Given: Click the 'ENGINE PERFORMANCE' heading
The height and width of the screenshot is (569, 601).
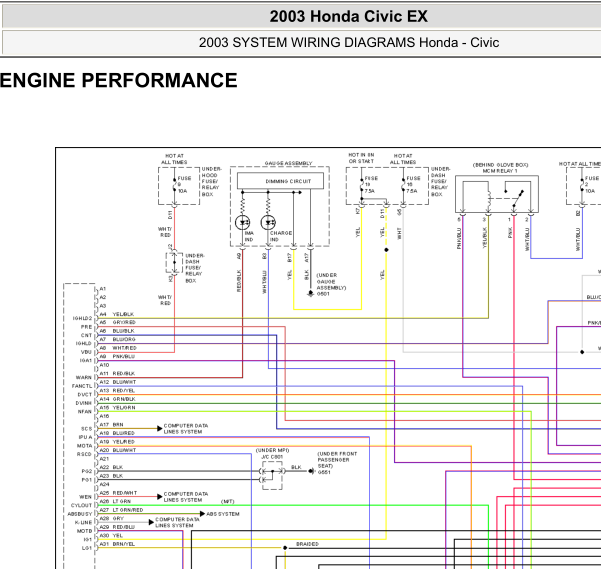Looking at the screenshot, I should click(118, 80).
